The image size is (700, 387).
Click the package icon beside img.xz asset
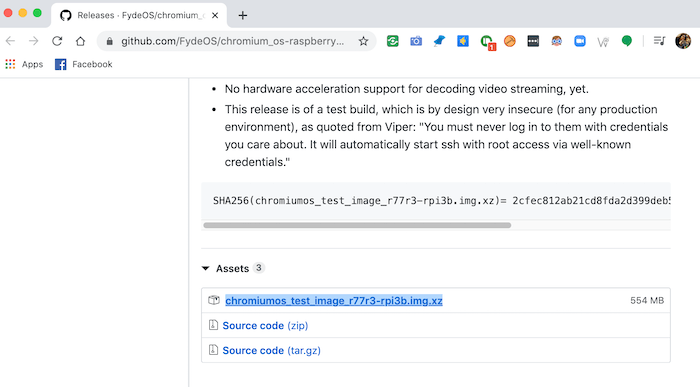coord(214,300)
